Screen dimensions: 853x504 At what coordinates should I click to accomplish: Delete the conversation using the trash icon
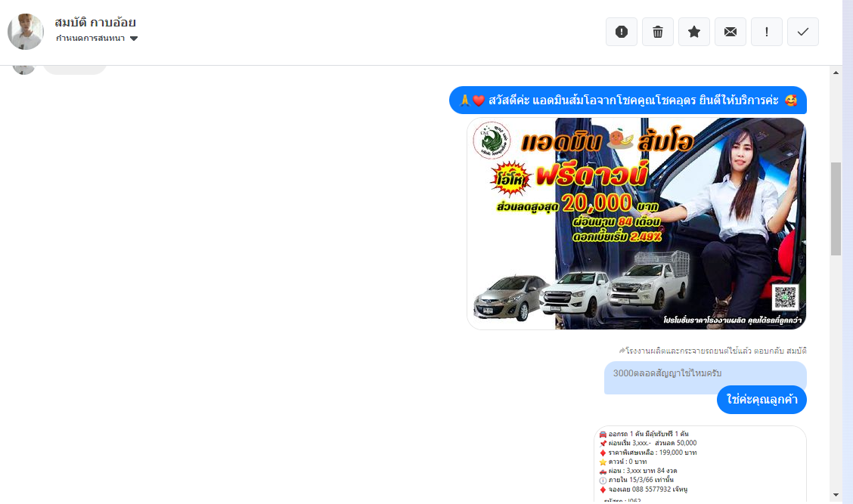(x=658, y=32)
